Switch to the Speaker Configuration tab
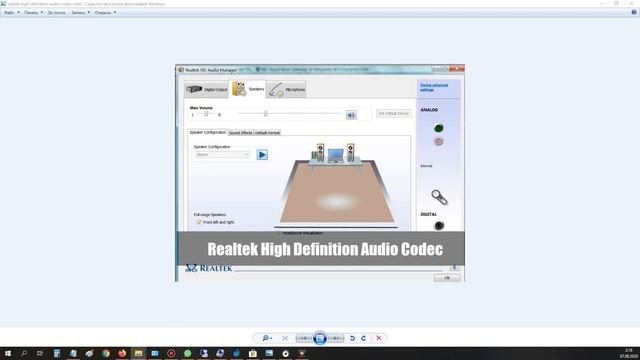 [207, 132]
